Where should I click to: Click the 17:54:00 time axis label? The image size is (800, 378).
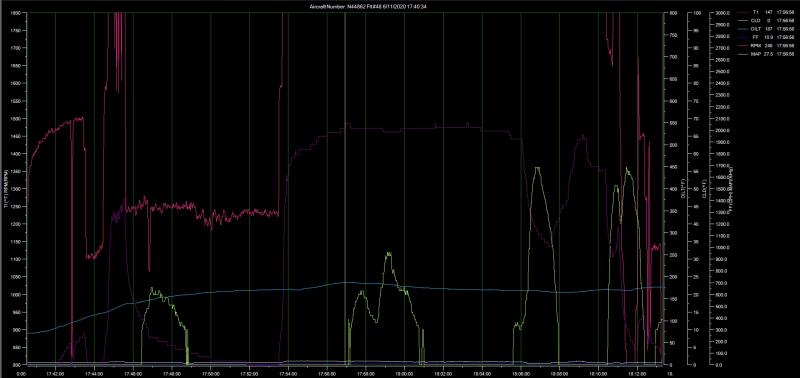[x=288, y=372]
